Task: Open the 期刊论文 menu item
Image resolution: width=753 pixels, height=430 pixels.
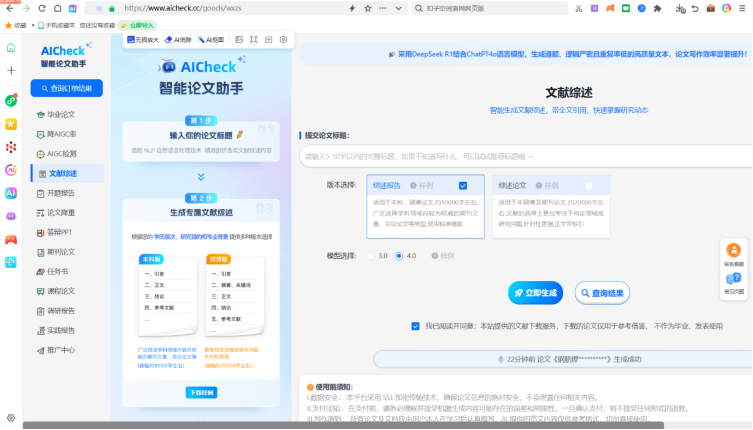Action: click(56, 252)
